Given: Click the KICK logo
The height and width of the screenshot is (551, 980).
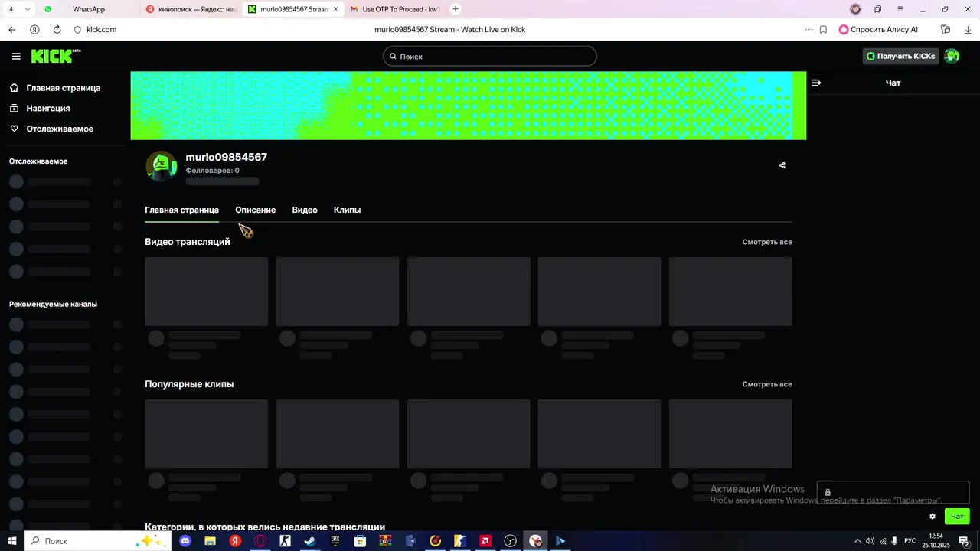Looking at the screenshot, I should pyautogui.click(x=56, y=56).
